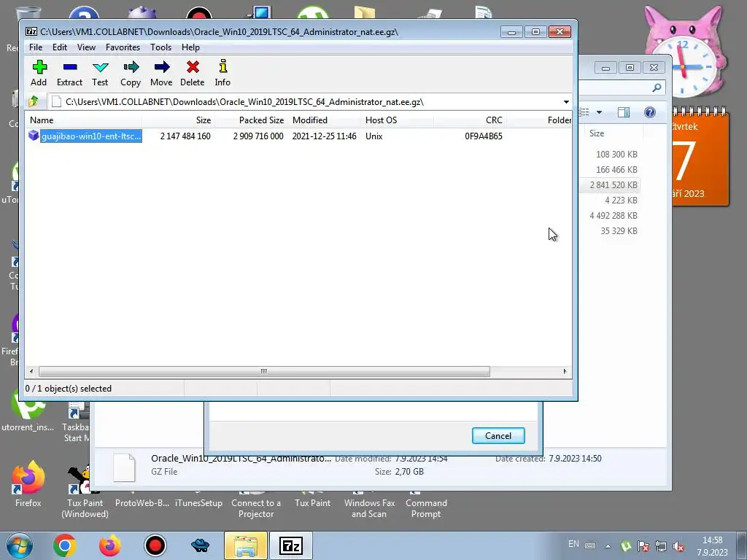Click the Explorer search magnifier icon
Image resolution: width=747 pixels, height=560 pixels.
(x=657, y=87)
